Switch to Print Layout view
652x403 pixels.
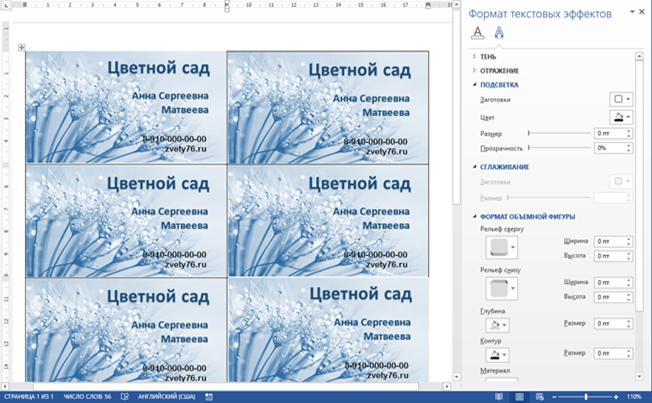(x=520, y=396)
